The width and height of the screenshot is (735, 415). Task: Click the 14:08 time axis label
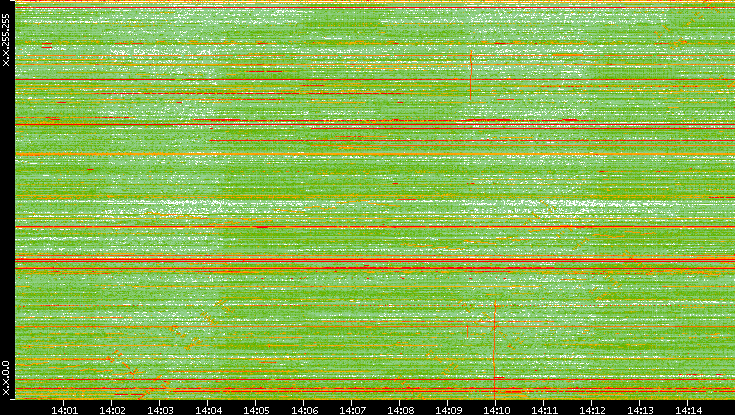400,411
